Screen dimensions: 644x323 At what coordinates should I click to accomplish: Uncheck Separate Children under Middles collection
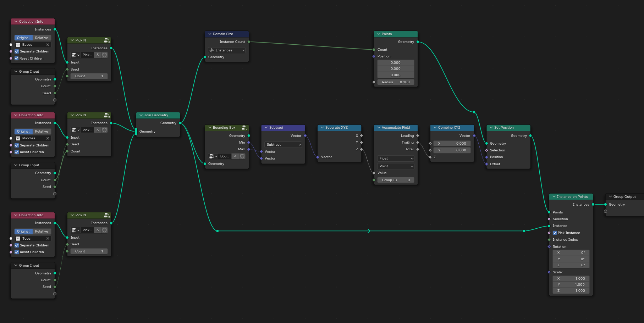pyautogui.click(x=17, y=145)
